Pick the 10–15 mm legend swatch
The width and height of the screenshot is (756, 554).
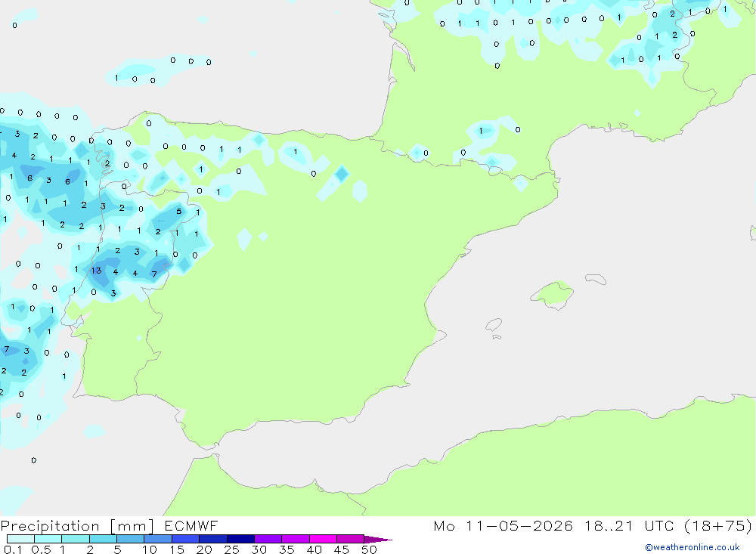pos(158,539)
